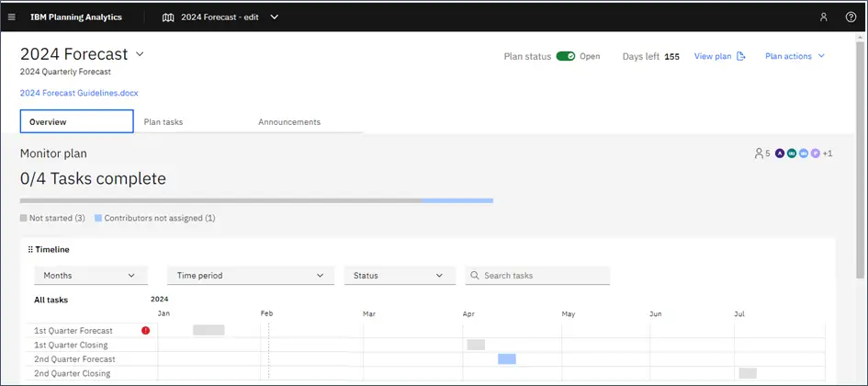Switch to the Plan tasks tab
The height and width of the screenshot is (386, 868).
tap(163, 122)
